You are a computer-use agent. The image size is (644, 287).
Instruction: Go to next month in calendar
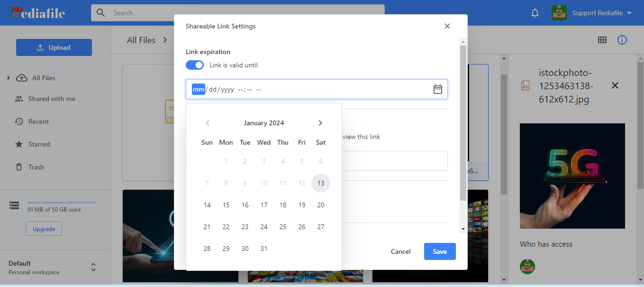pyautogui.click(x=320, y=123)
